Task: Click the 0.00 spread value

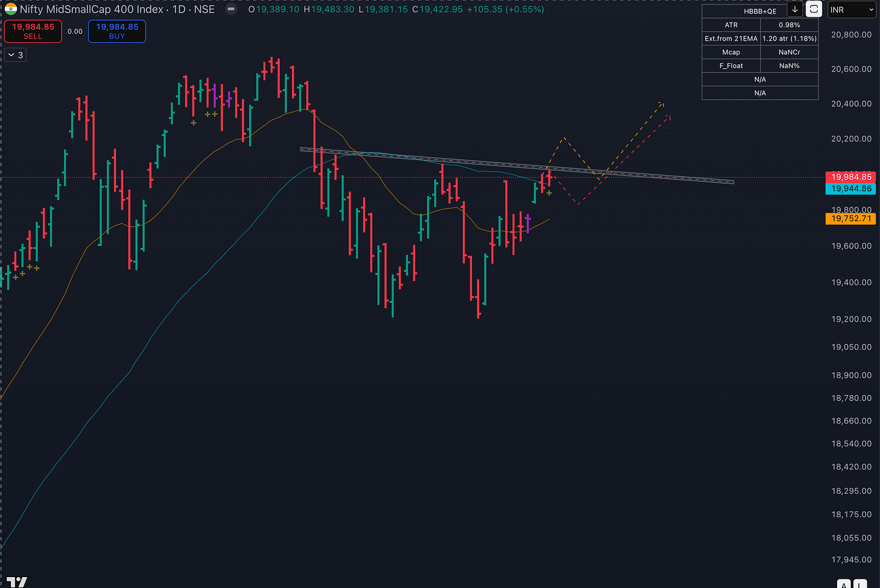Action: pos(75,31)
